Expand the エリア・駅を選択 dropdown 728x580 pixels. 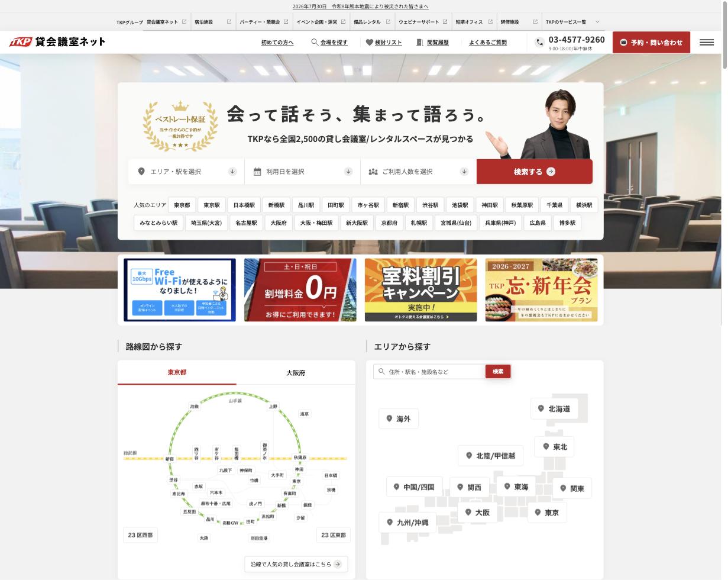[232, 172]
